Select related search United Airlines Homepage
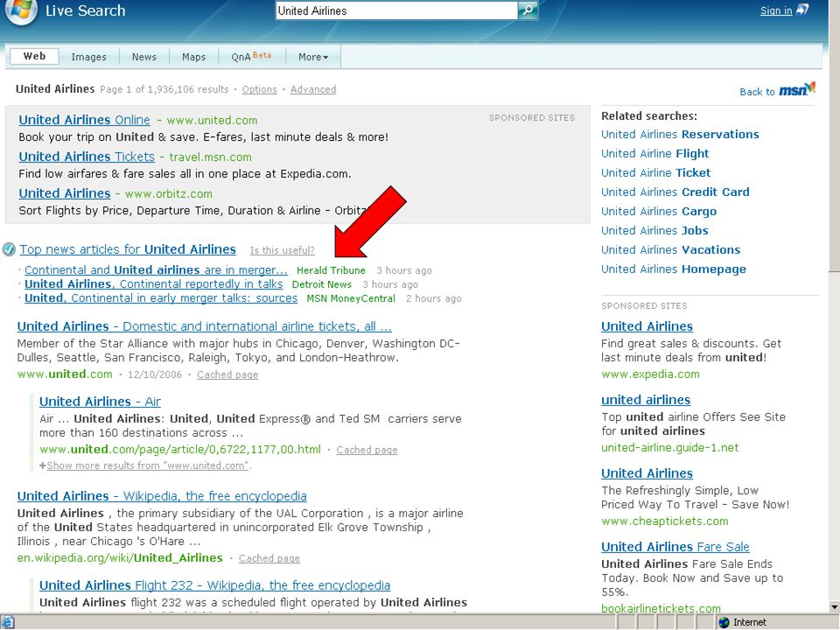Viewport: 840px width, 630px height. click(674, 269)
